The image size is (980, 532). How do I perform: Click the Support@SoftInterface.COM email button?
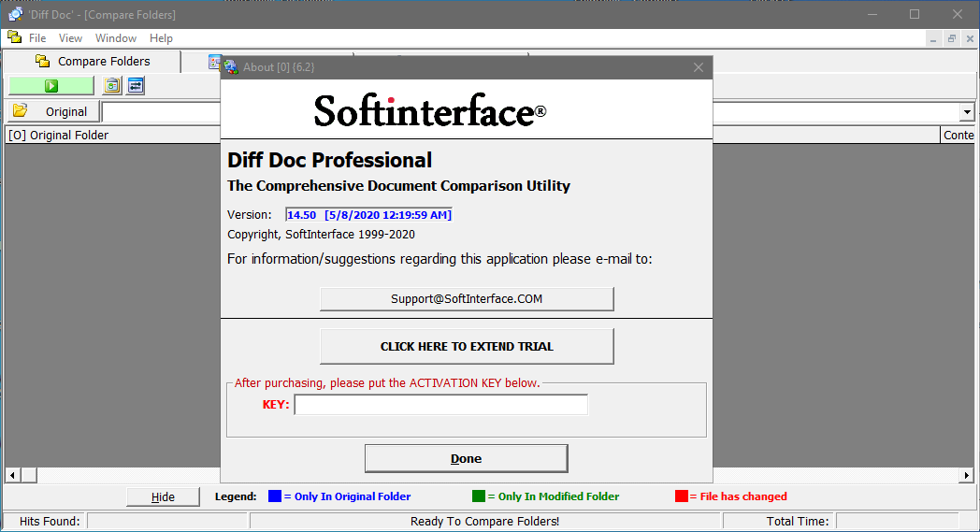click(467, 299)
